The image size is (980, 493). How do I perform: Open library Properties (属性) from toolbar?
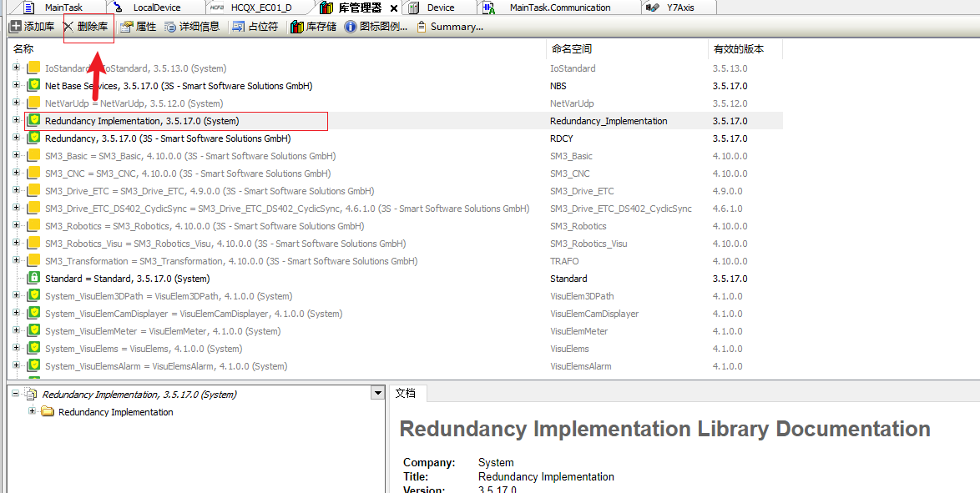[138, 27]
